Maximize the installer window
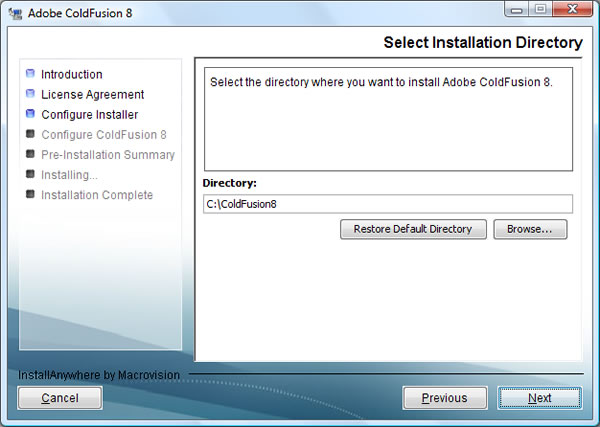 (x=540, y=9)
